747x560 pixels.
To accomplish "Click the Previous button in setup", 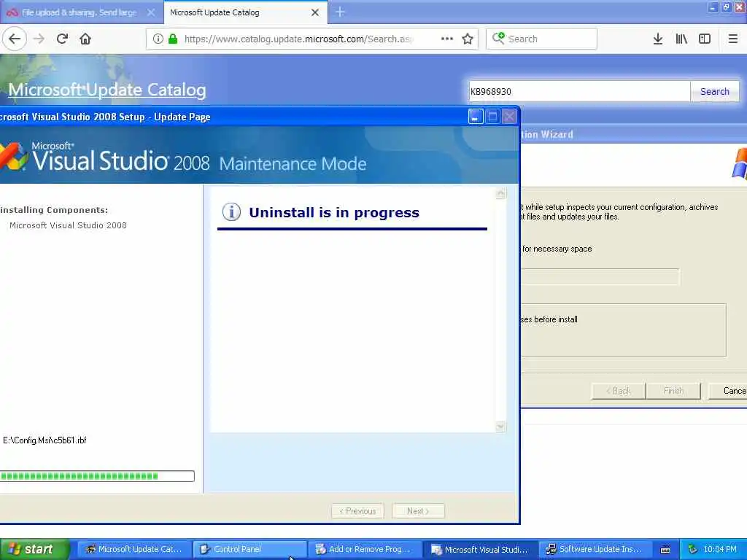I will coord(357,511).
